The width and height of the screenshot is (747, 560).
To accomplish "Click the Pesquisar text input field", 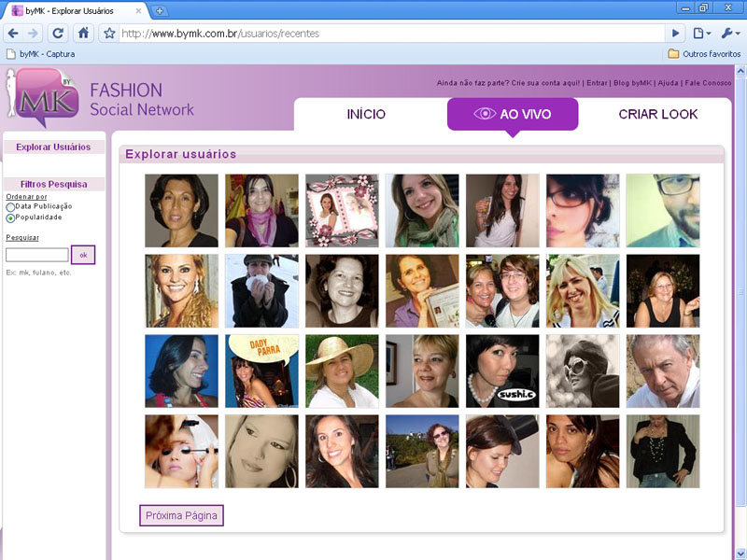I will point(37,255).
